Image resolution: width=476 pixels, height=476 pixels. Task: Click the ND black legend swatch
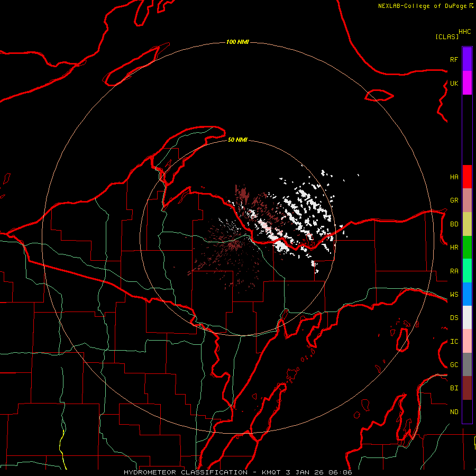[467, 411]
